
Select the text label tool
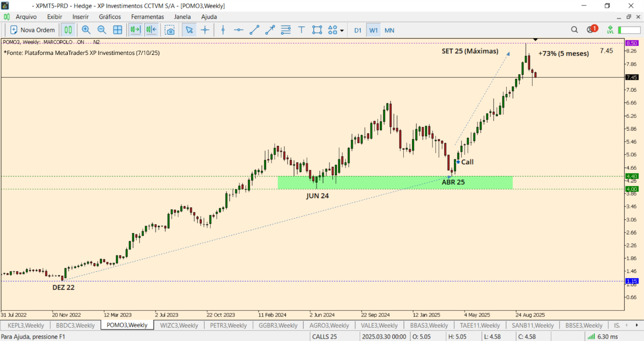pos(301,30)
